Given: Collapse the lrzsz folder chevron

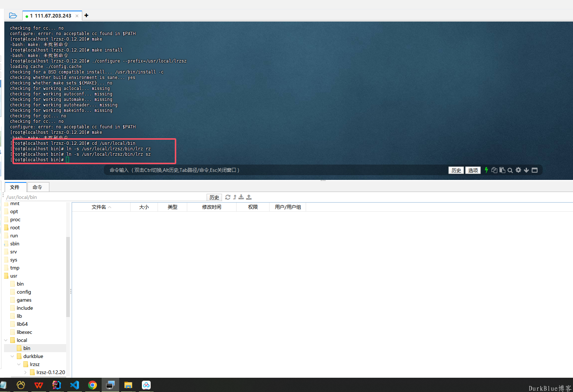Looking at the screenshot, I should click(x=19, y=364).
